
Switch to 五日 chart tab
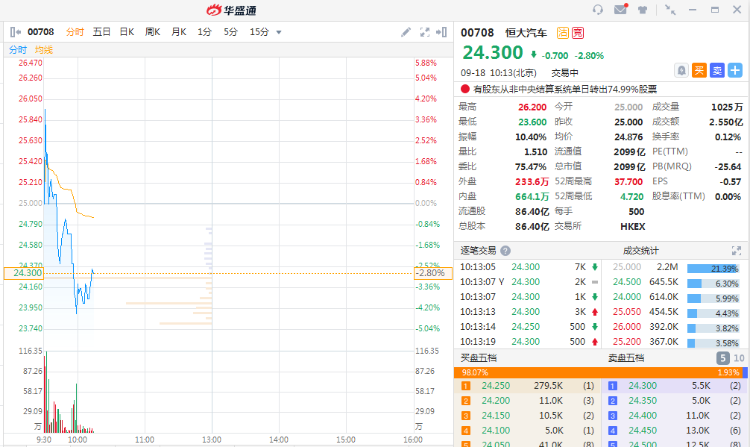click(102, 32)
